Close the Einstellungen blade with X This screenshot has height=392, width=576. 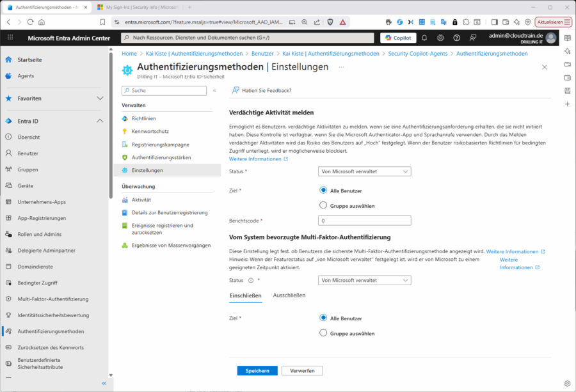pos(545,67)
